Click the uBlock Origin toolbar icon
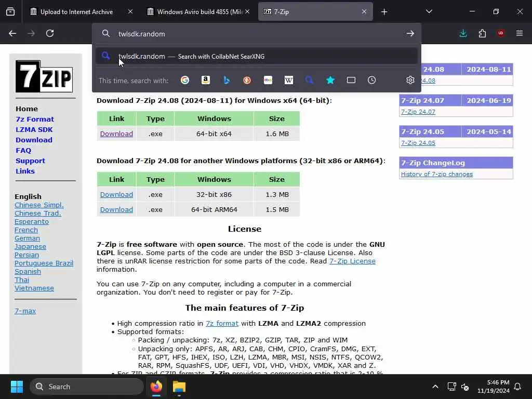Viewport: 532px width, 399px height. click(501, 33)
